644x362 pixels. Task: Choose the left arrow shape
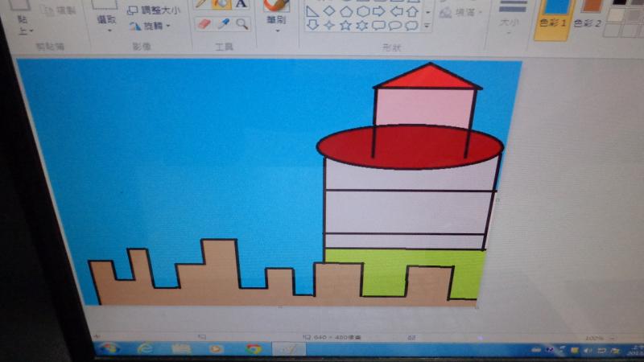396,11
